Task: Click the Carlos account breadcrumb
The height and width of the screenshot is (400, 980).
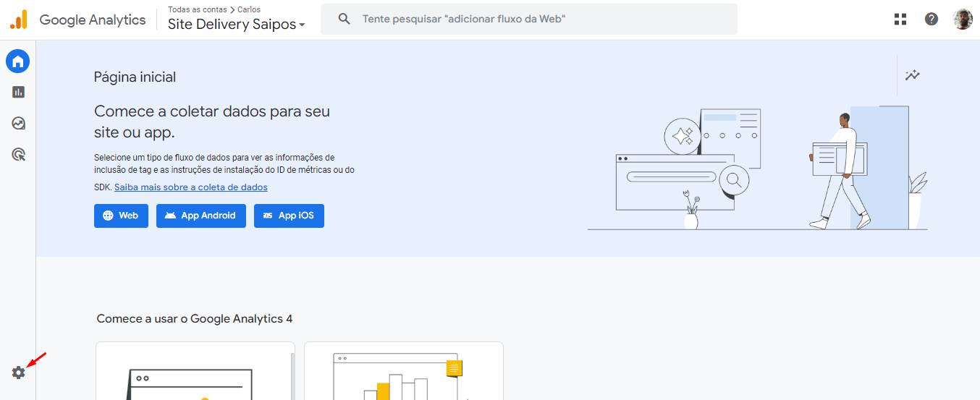Action: click(249, 9)
